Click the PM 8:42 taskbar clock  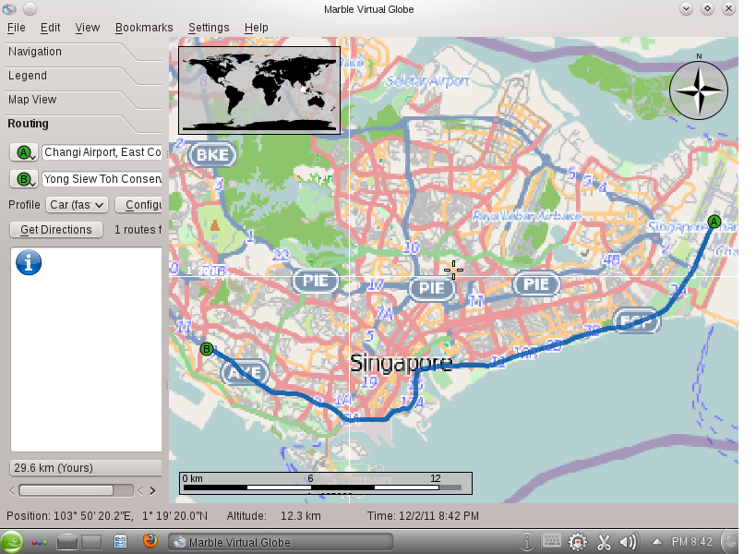point(692,542)
